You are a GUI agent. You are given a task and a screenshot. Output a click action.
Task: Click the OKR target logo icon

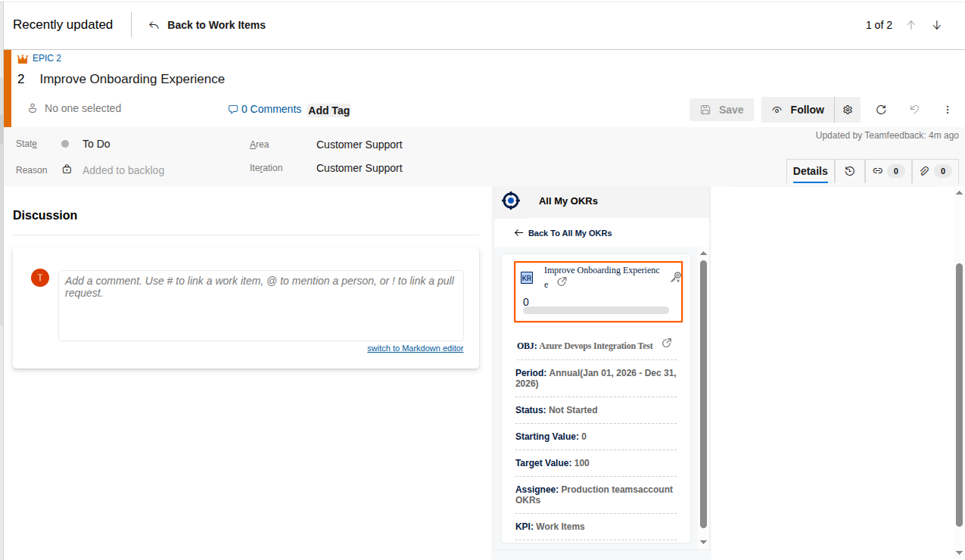click(x=511, y=201)
